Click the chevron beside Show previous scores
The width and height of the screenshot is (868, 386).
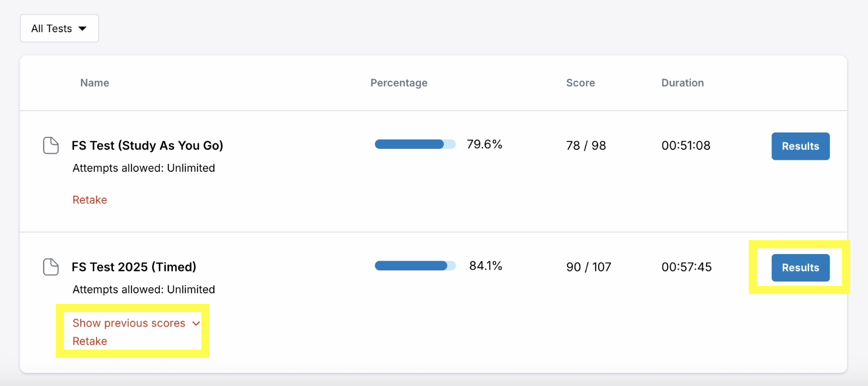(196, 324)
